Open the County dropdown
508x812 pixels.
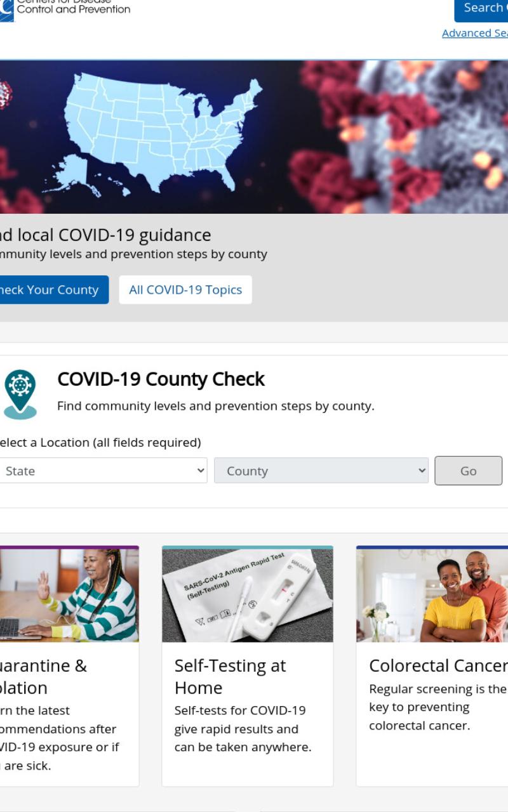click(321, 471)
